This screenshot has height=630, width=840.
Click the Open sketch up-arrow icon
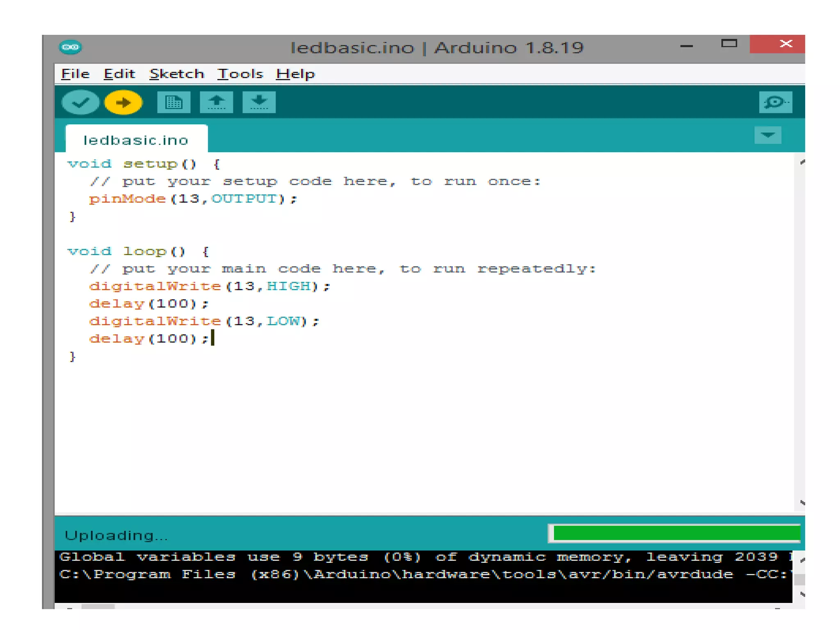pyautogui.click(x=216, y=102)
